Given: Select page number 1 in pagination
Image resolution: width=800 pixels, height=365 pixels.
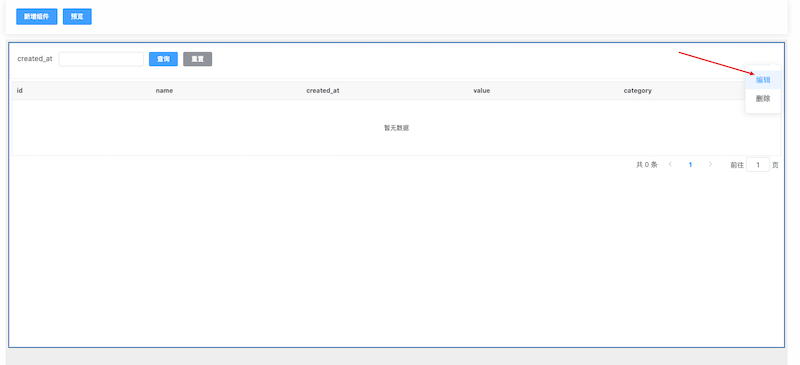Looking at the screenshot, I should tap(690, 165).
